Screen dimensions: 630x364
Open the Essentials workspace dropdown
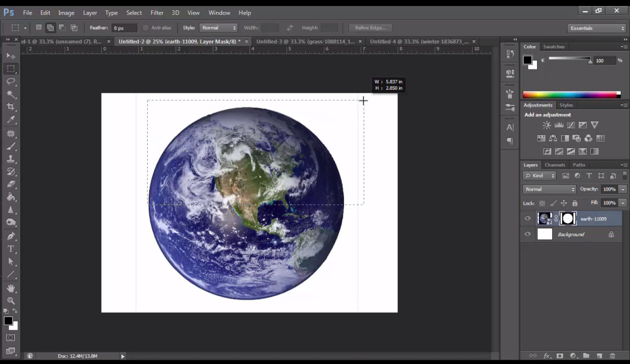[596, 27]
